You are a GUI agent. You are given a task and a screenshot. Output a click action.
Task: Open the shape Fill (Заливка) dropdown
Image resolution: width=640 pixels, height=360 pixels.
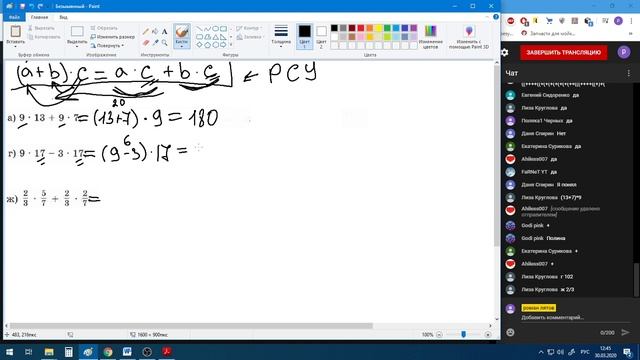tap(249, 37)
